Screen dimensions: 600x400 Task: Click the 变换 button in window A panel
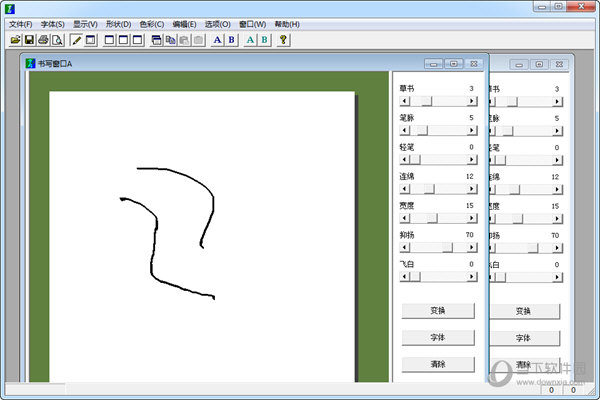(437, 311)
